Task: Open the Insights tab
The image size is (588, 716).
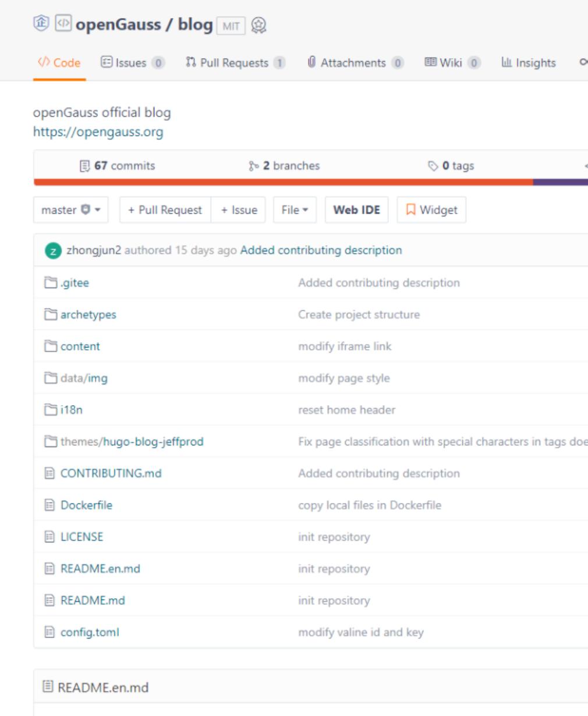Action: pyautogui.click(x=529, y=63)
